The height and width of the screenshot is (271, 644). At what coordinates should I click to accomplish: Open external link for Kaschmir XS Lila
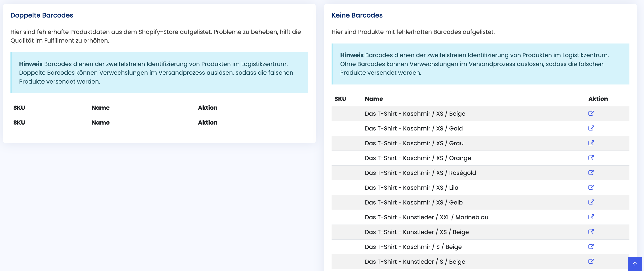pyautogui.click(x=591, y=187)
